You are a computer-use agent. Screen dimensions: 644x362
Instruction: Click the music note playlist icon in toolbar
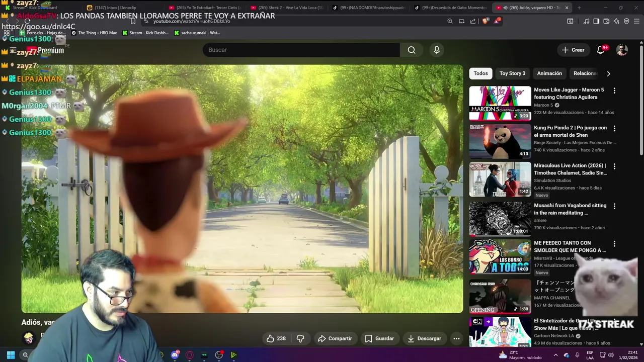(x=586, y=21)
